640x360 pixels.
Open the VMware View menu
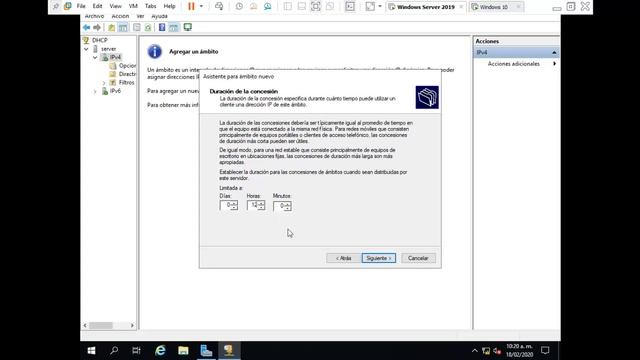tap(116, 6)
